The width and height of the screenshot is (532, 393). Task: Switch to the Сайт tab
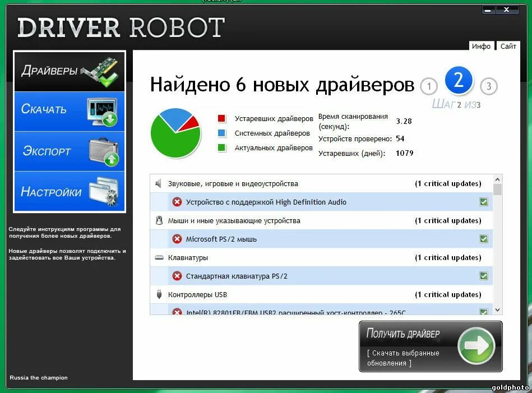coord(508,46)
